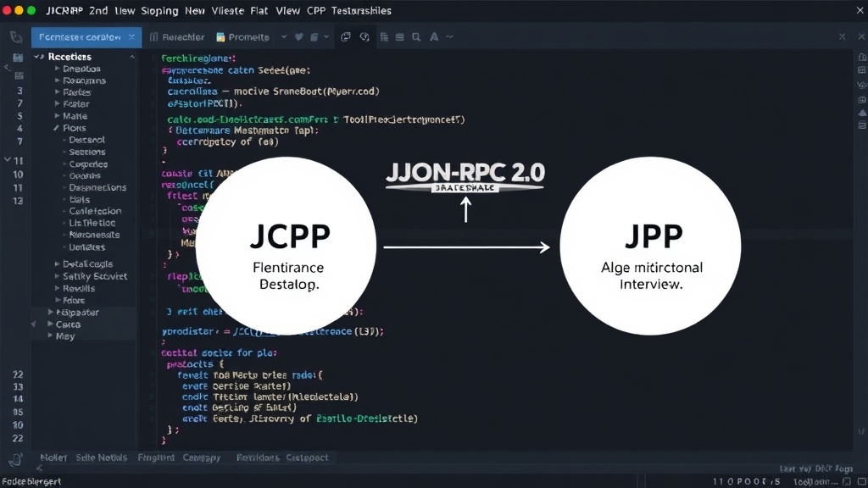Screen dimensions: 868x488
Task: Open the New menu
Action: [195, 10]
